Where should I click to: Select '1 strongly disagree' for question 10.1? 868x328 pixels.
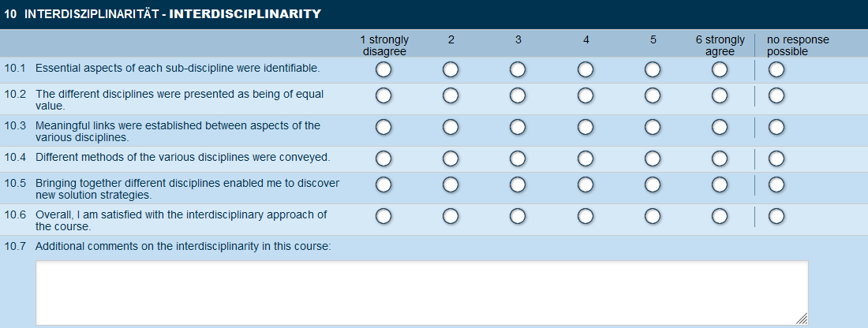(383, 70)
